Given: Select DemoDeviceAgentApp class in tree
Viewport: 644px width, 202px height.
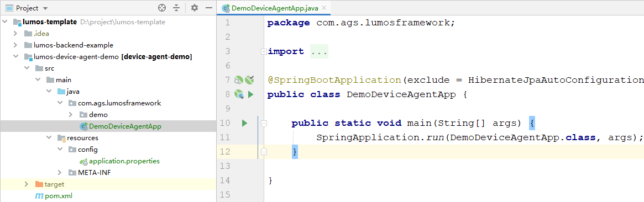Looking at the screenshot, I should click(x=125, y=126).
